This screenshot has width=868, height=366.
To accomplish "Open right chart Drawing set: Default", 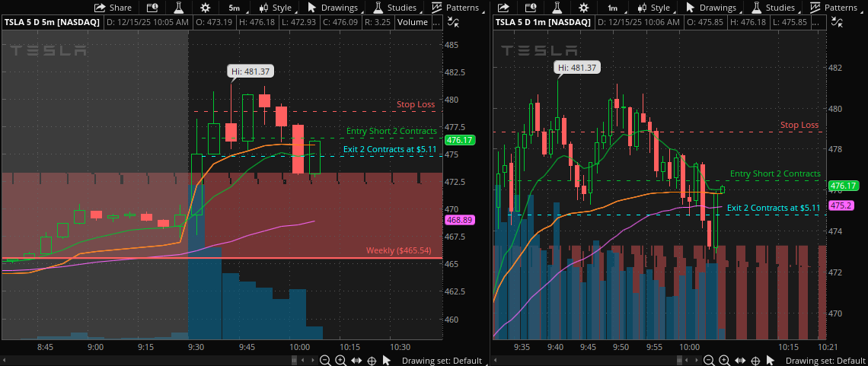I will coord(825,361).
